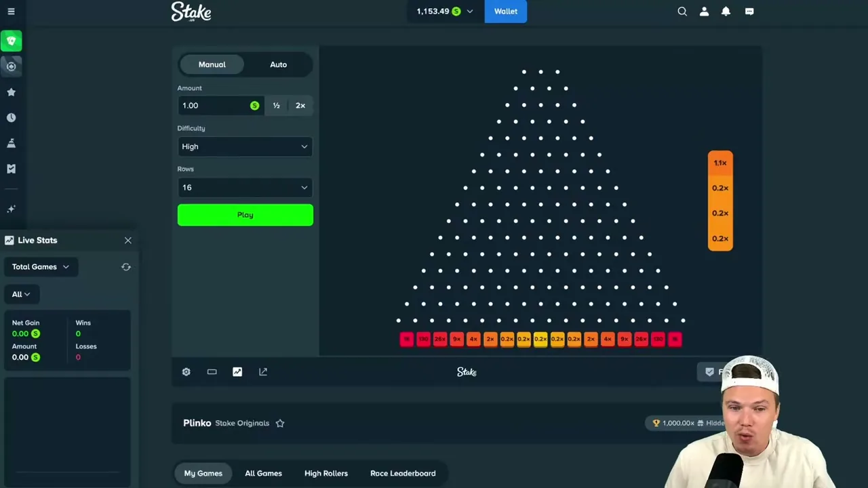This screenshot has width=868, height=488.
Task: Open notifications bell icon
Action: pyautogui.click(x=726, y=12)
